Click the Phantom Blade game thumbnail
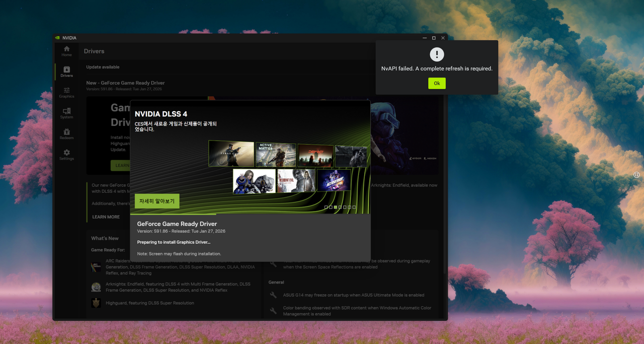This screenshot has height=344, width=644. point(351,156)
